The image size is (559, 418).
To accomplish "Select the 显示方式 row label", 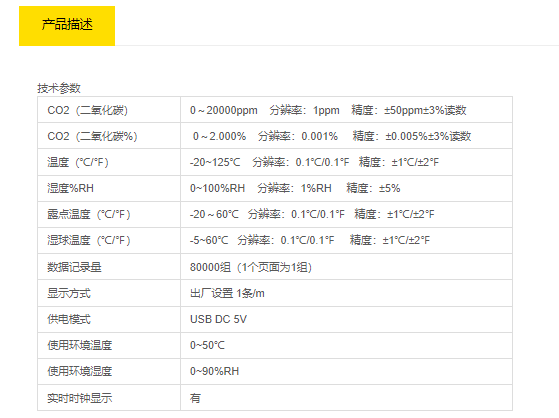I will [109, 293].
